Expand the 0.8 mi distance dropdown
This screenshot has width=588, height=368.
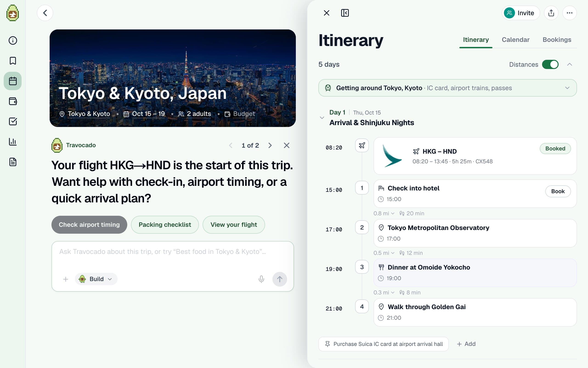384,213
